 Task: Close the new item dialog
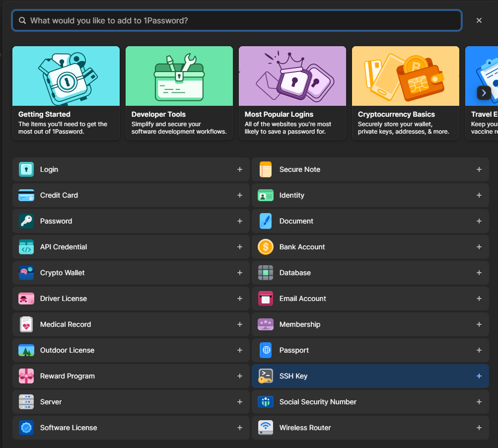point(479,20)
